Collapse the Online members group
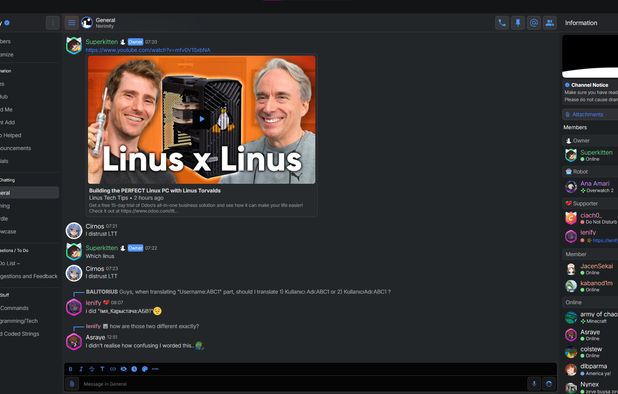The image size is (618, 394). 590,302
